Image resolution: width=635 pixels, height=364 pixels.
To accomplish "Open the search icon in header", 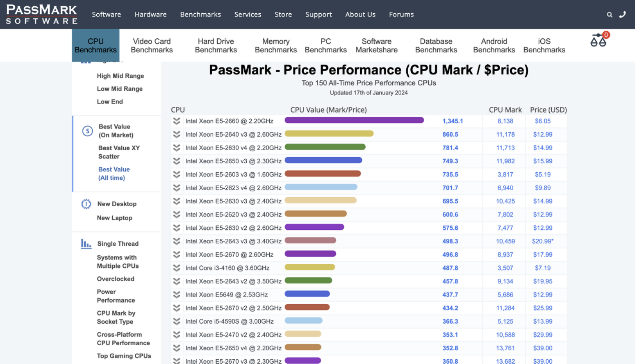I will coord(610,14).
